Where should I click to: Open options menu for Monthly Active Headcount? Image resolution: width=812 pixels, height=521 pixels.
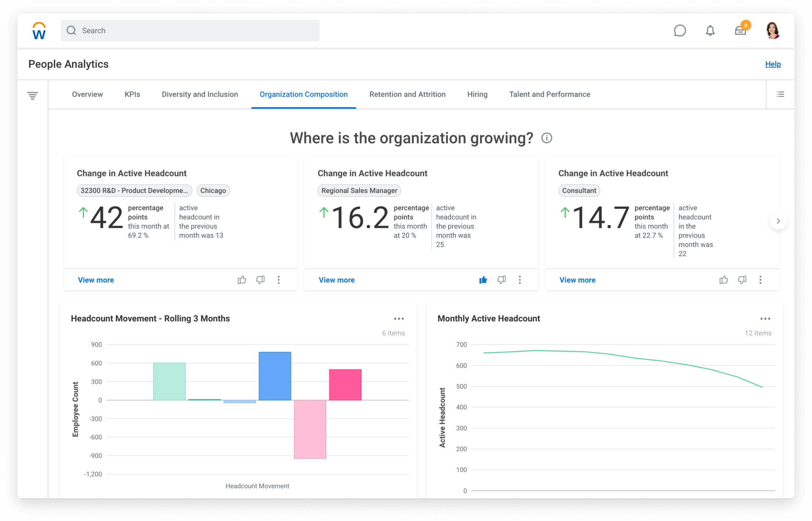click(x=765, y=318)
